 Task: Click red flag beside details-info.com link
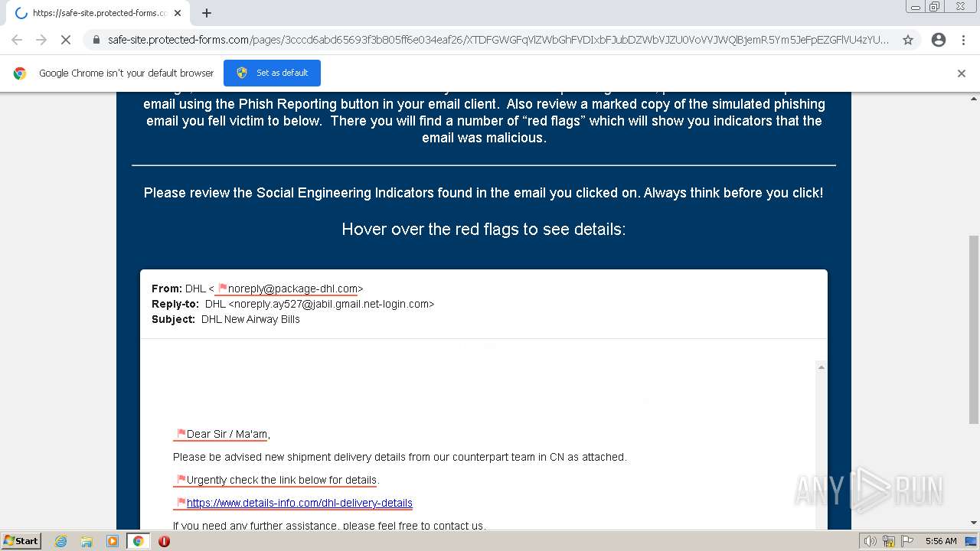[181, 503]
